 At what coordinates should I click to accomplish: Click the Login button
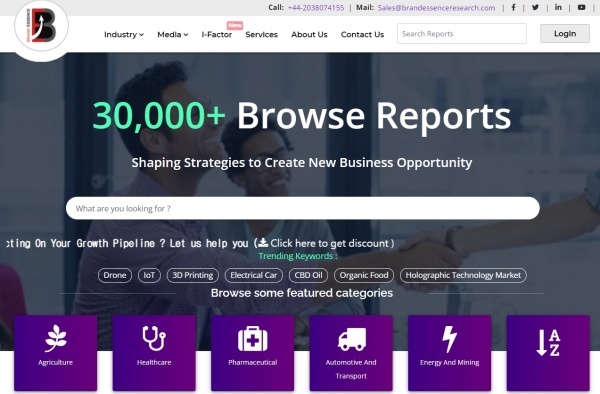pyautogui.click(x=565, y=34)
